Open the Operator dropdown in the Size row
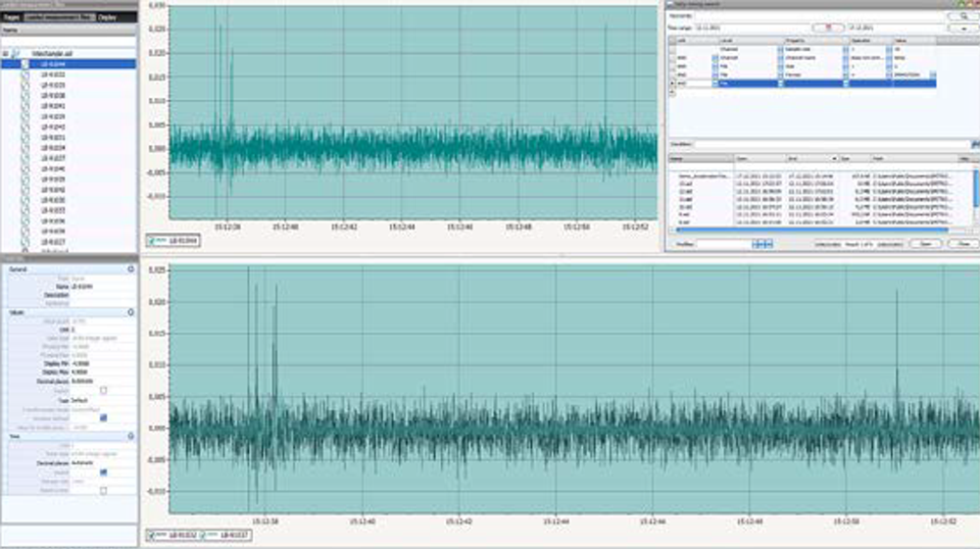Viewport: 980px width, 549px height. pyautogui.click(x=889, y=67)
